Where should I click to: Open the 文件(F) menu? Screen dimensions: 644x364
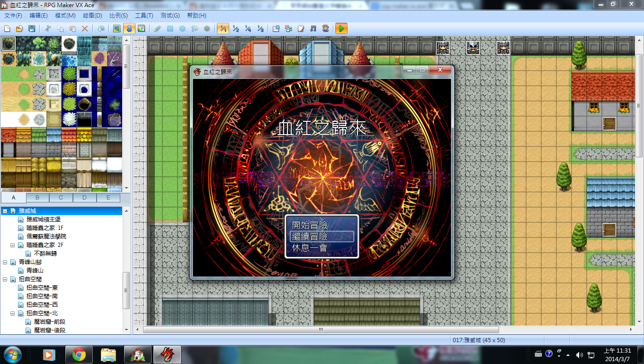pyautogui.click(x=13, y=16)
